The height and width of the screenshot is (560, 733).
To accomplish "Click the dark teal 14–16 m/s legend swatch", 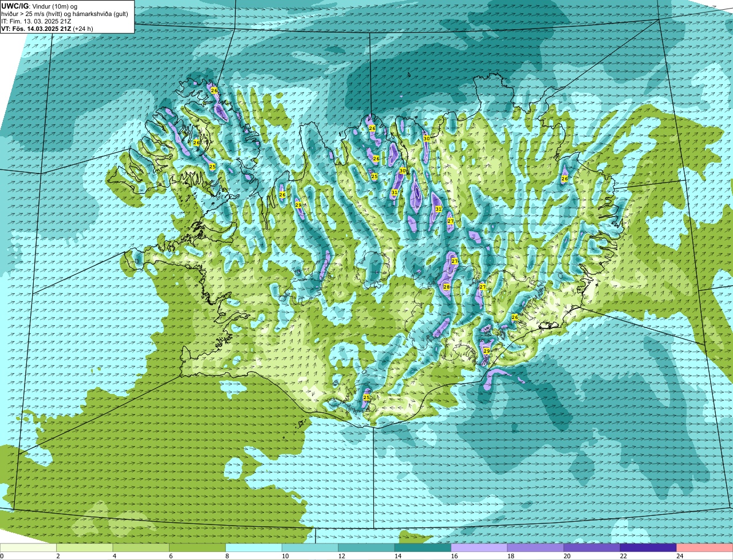I will [423, 548].
